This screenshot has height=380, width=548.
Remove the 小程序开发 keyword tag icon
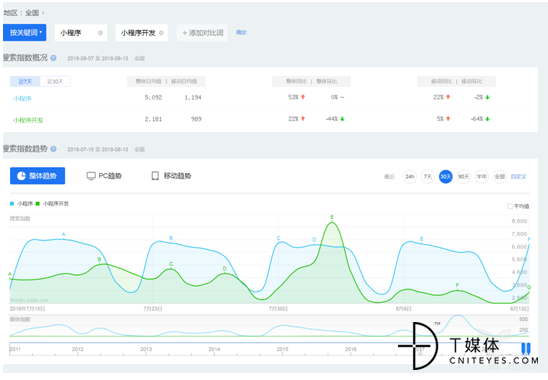[161, 33]
